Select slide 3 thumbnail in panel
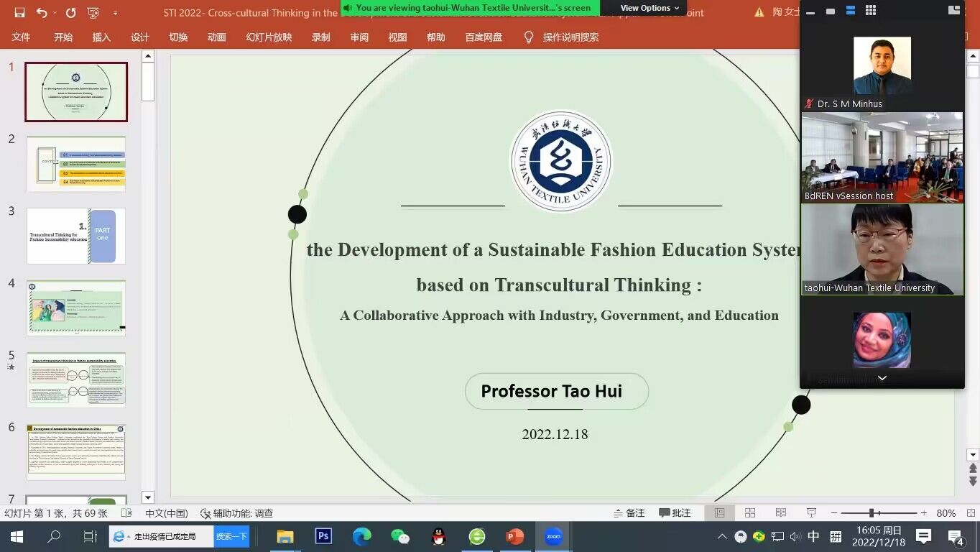 pyautogui.click(x=76, y=236)
